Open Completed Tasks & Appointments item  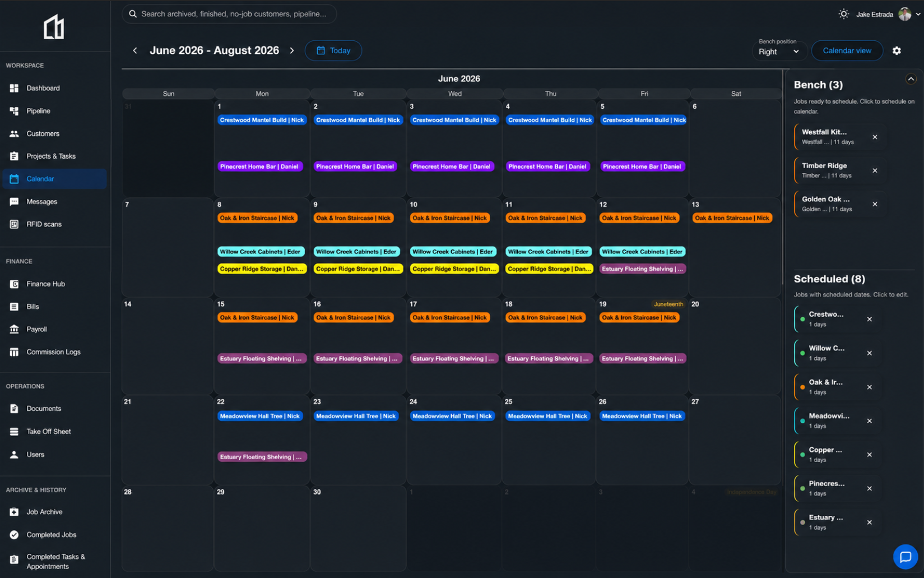[x=54, y=561]
